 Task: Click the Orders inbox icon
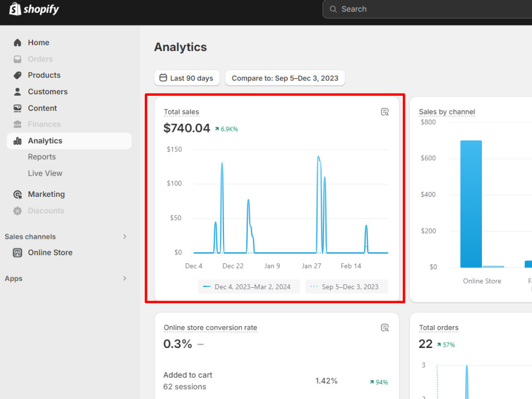click(18, 59)
